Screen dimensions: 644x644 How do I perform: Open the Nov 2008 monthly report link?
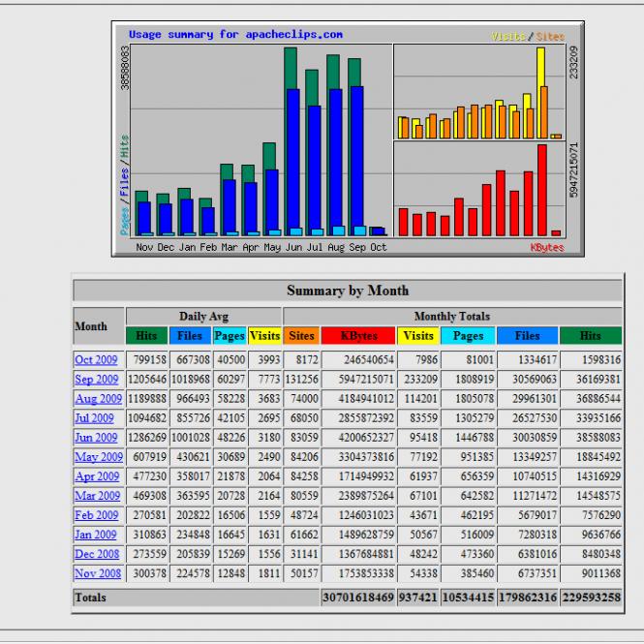pyautogui.click(x=98, y=573)
